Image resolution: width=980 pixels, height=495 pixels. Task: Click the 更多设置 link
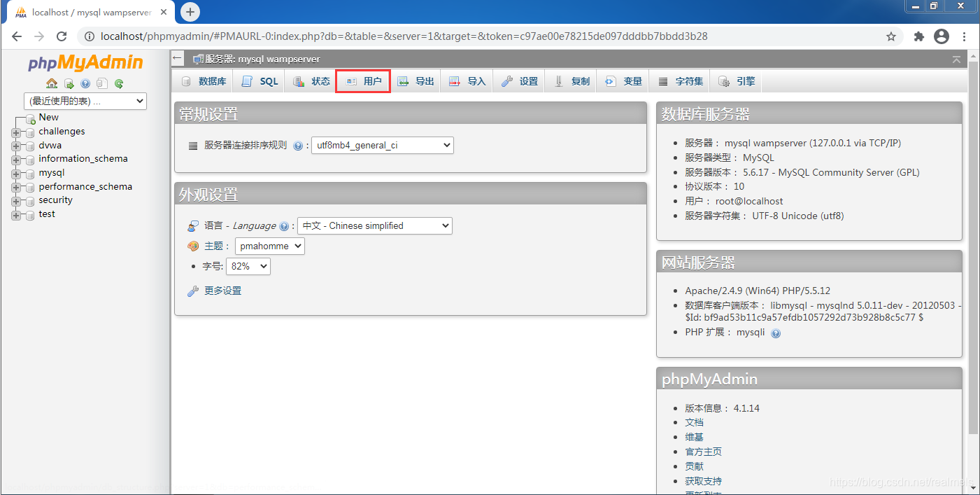222,291
